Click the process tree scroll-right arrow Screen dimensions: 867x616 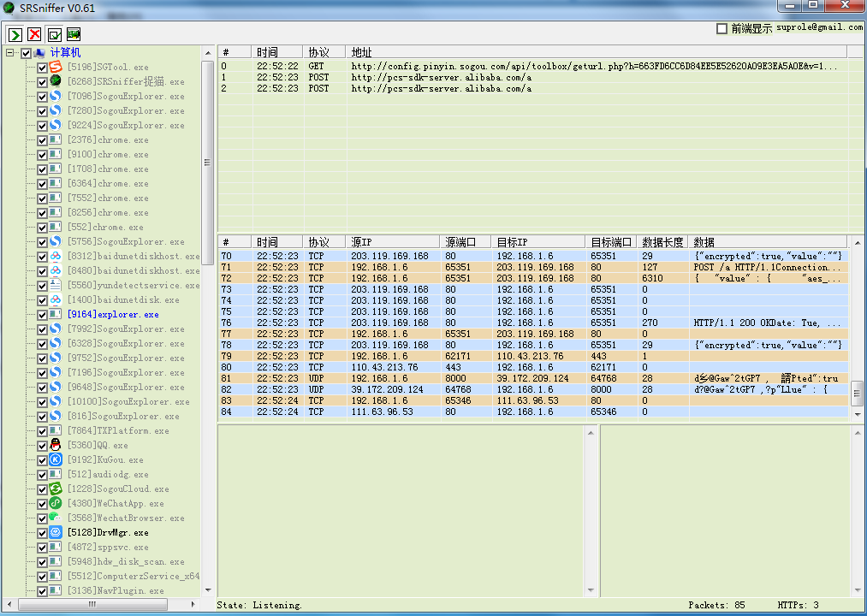point(193,604)
